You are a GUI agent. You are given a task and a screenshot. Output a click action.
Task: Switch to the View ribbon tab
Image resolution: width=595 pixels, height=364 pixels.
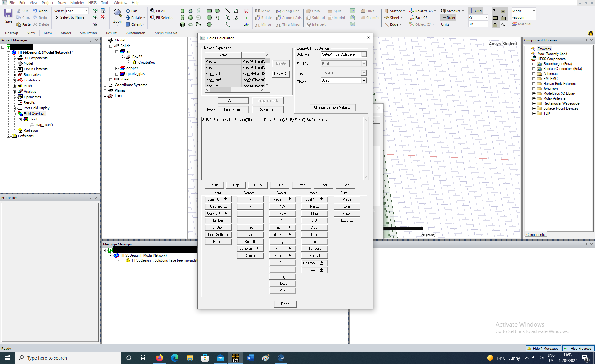point(31,33)
